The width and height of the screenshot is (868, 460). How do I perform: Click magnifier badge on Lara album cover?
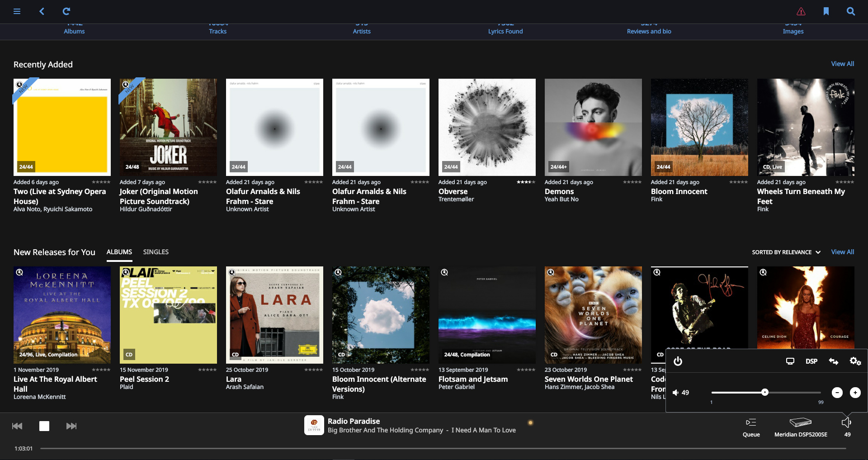232,272
